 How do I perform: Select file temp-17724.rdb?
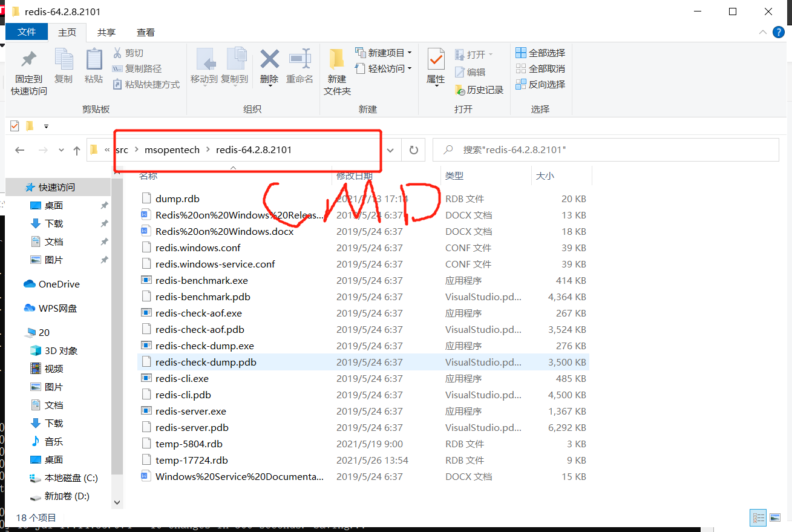click(191, 460)
